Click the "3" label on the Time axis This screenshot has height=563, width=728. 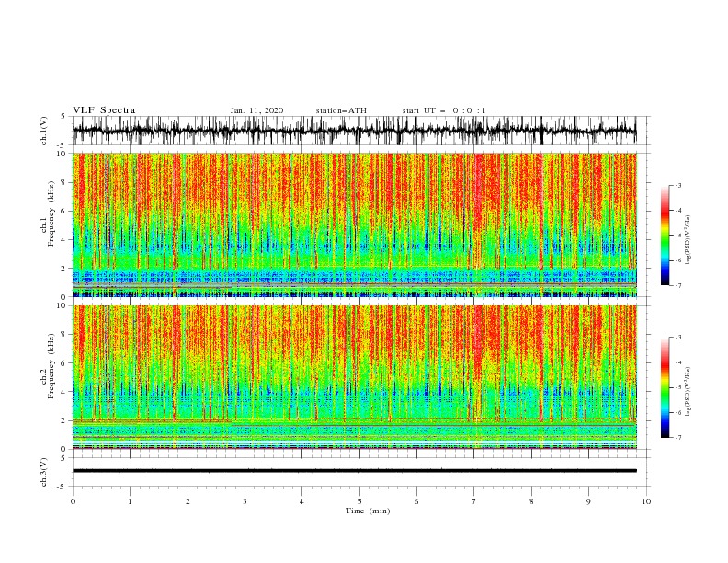(245, 501)
